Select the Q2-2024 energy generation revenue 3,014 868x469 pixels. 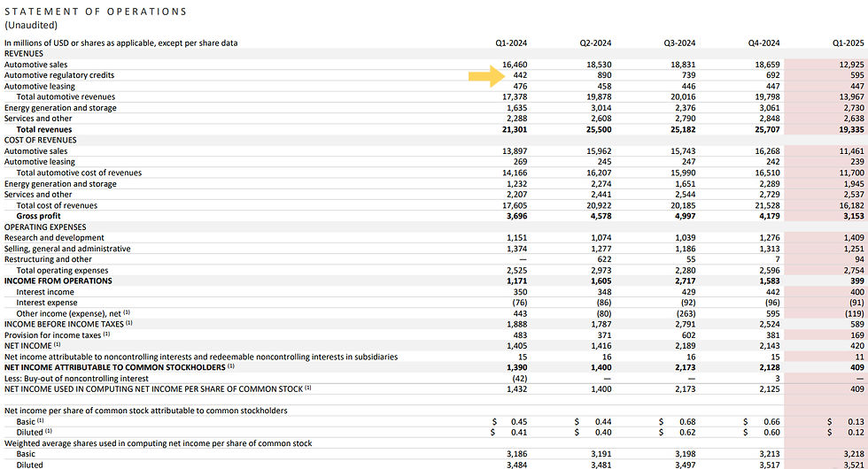tap(601, 108)
